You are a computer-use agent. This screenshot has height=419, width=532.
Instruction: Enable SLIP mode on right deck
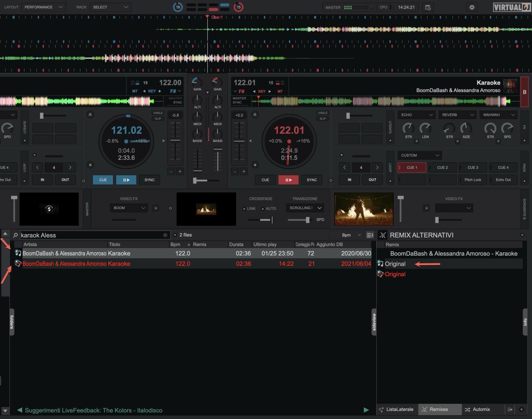[x=322, y=118]
